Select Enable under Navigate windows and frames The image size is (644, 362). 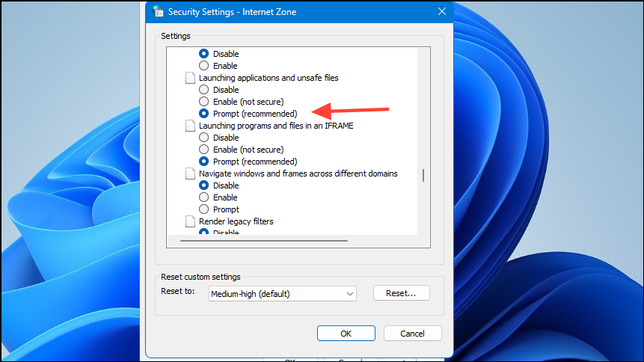click(203, 197)
